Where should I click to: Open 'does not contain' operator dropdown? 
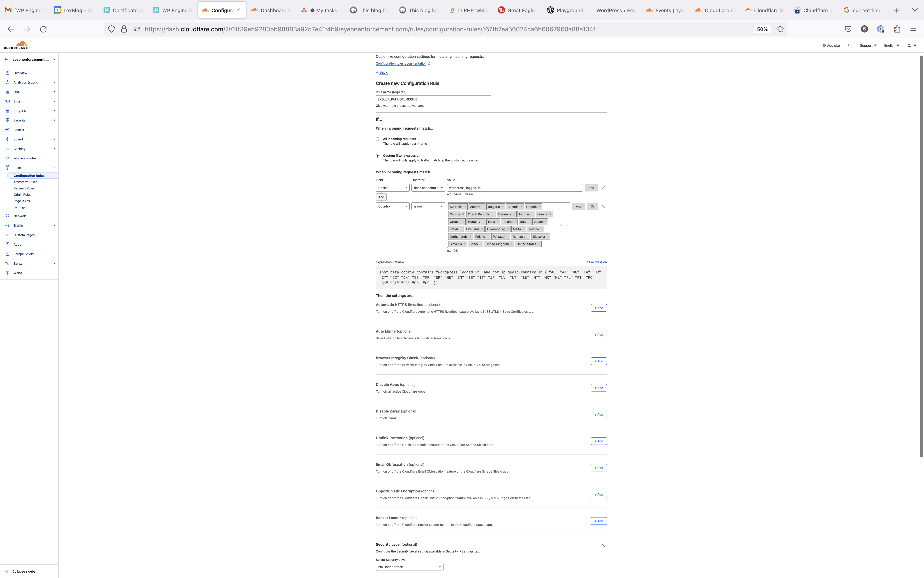pyautogui.click(x=428, y=188)
